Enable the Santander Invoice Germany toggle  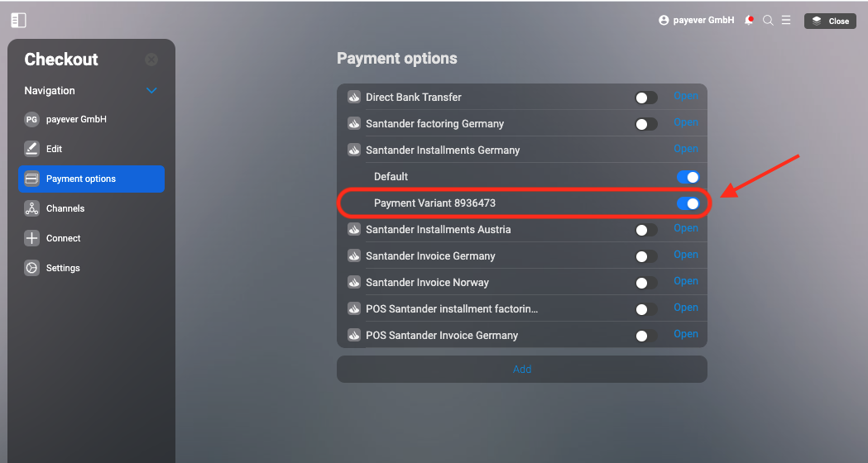click(x=646, y=256)
